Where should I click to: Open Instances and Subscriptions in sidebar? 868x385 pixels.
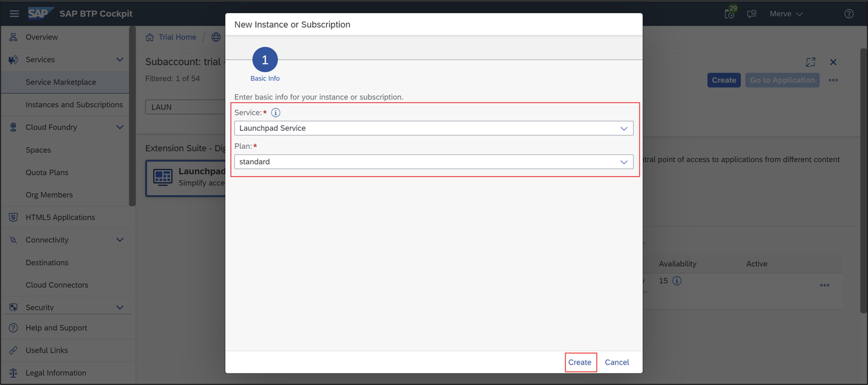74,104
